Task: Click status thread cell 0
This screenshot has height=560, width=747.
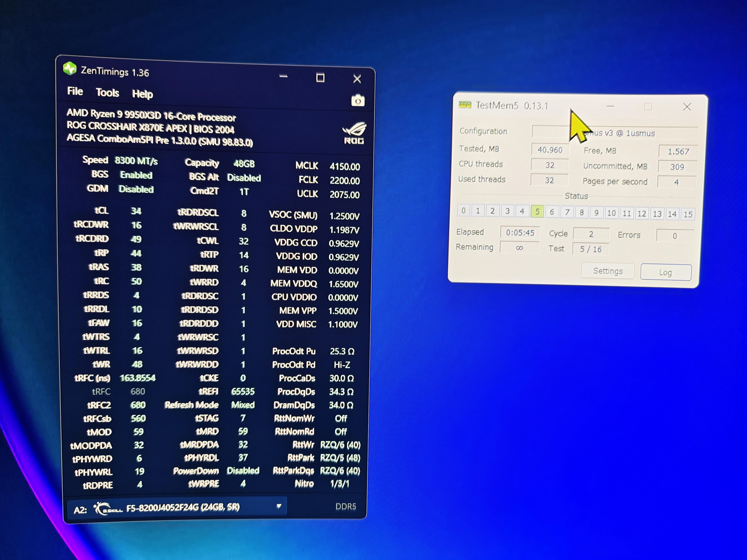Action: (x=463, y=210)
